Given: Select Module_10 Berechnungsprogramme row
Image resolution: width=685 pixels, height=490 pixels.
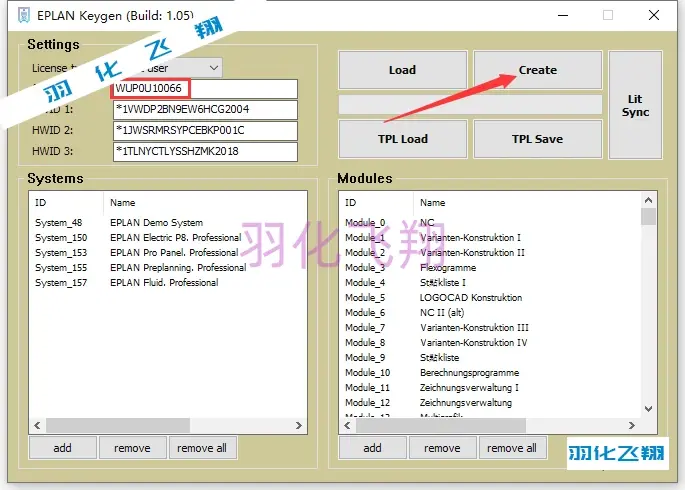Looking at the screenshot, I should coord(490,373).
